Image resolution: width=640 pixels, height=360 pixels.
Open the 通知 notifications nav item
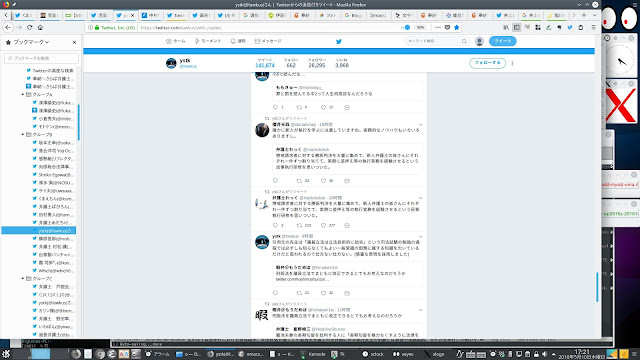(238, 41)
